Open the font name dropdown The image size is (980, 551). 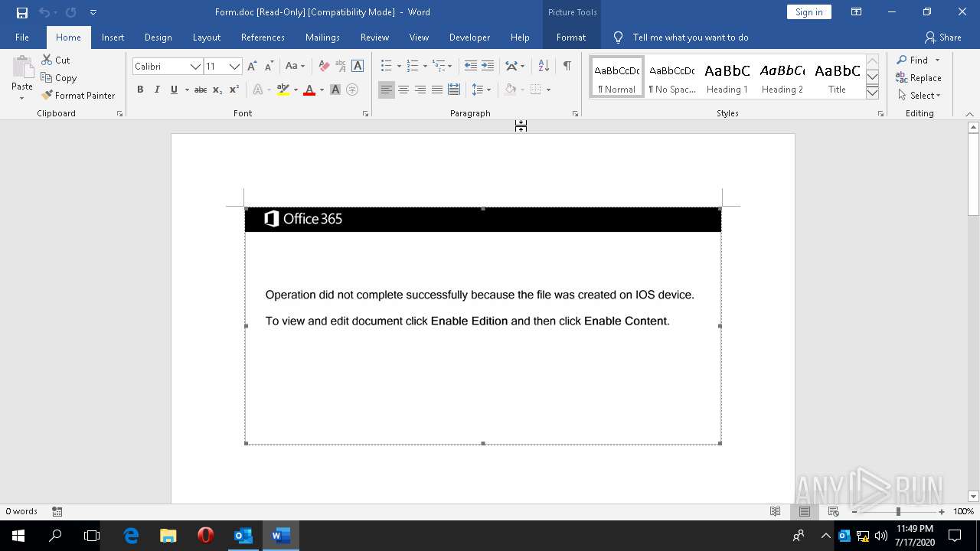[x=195, y=67]
